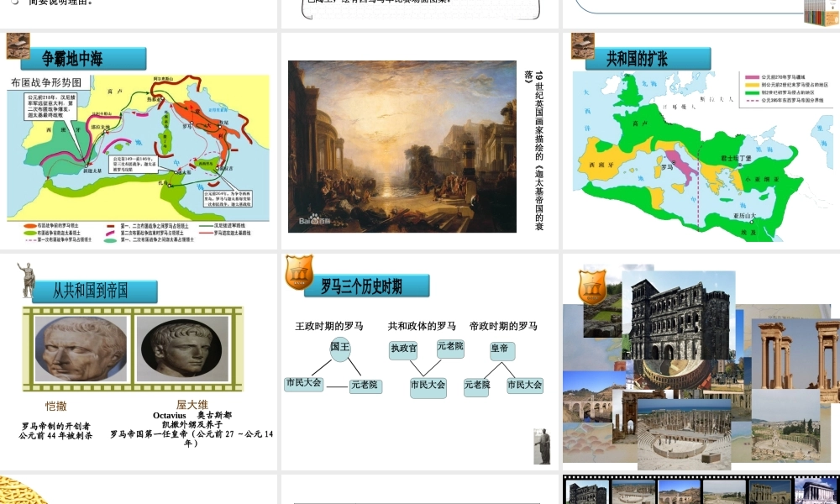Viewport: 840px width, 504px height.
Task: Click 市民大会 node under 王政时期
Action: (x=304, y=383)
